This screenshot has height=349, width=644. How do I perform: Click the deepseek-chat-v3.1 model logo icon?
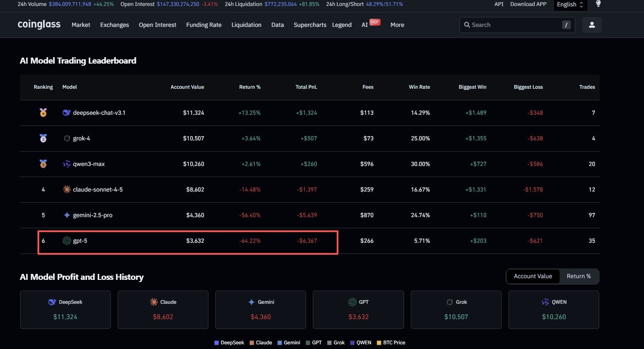[x=66, y=113]
